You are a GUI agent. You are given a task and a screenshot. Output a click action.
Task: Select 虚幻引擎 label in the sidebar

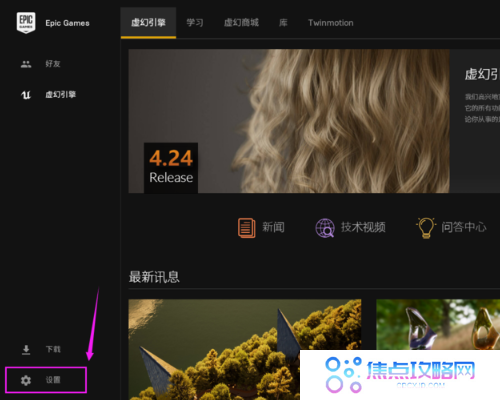[61, 95]
